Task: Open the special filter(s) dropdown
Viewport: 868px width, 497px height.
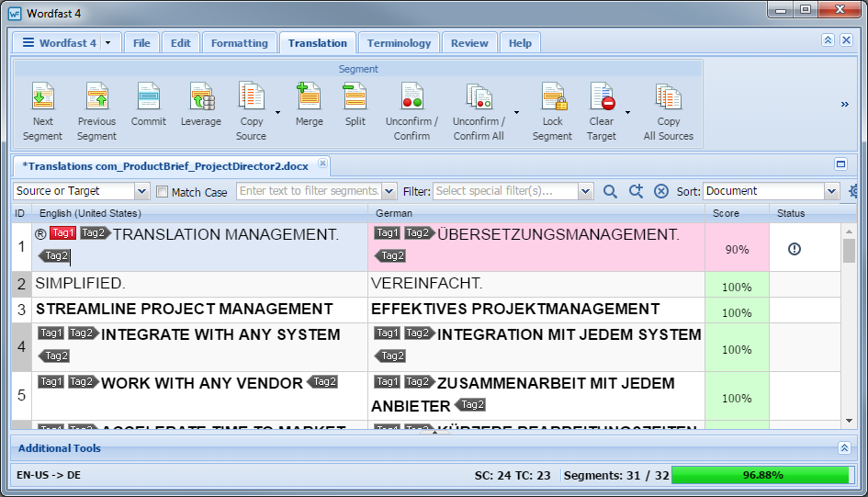Action: [x=585, y=191]
